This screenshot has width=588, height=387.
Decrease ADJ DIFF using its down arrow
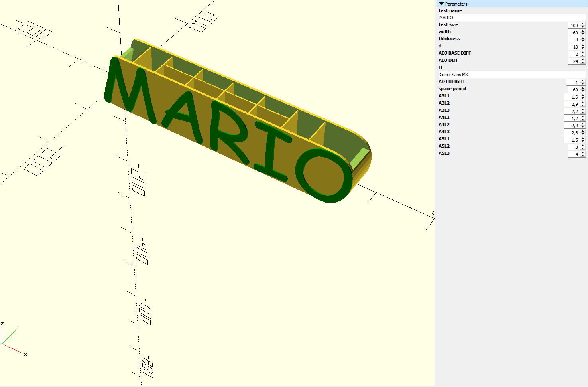pyautogui.click(x=583, y=63)
